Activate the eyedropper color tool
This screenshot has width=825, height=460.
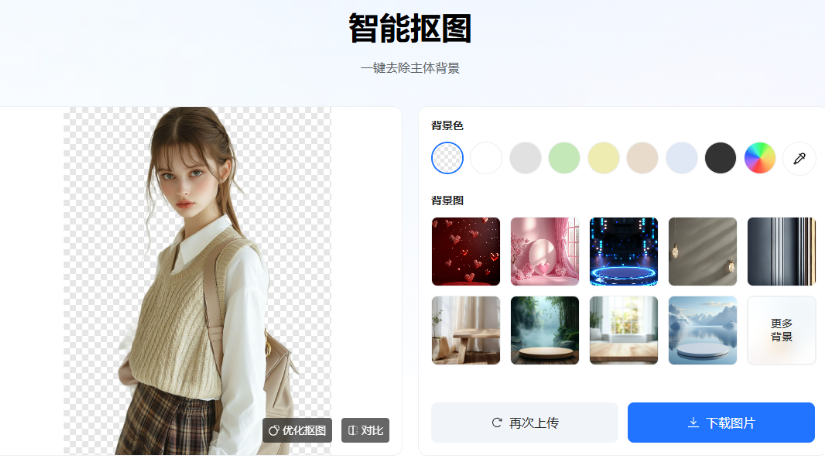pos(799,158)
